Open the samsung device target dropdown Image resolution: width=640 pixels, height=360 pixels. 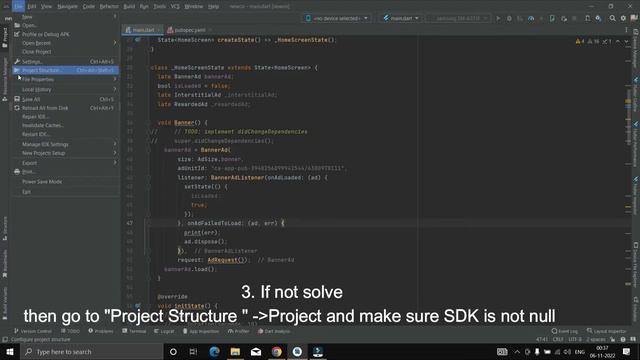pyautogui.click(x=458, y=18)
